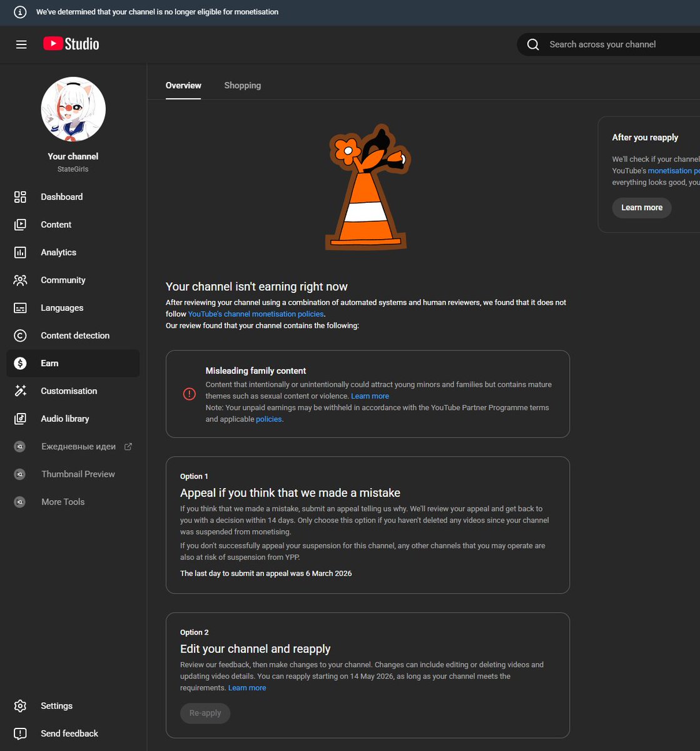Click the Languages subtitles icon

coord(20,308)
